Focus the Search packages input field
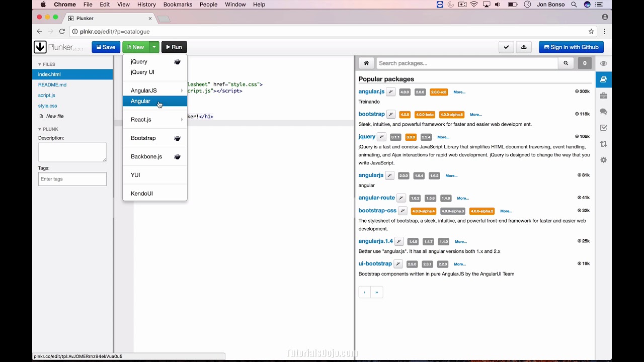Image resolution: width=644 pixels, height=362 pixels. point(467,63)
